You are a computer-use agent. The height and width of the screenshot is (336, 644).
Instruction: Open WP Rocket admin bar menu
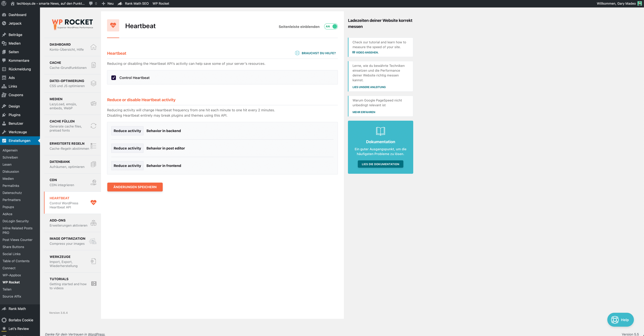161,4
